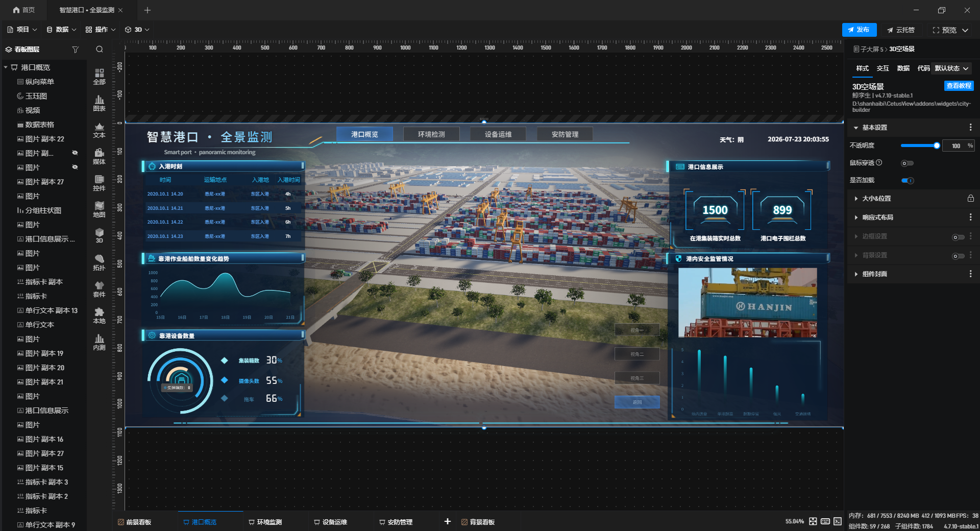Select the 文本 text components icon
The height and width of the screenshot is (531, 980).
pos(99,130)
